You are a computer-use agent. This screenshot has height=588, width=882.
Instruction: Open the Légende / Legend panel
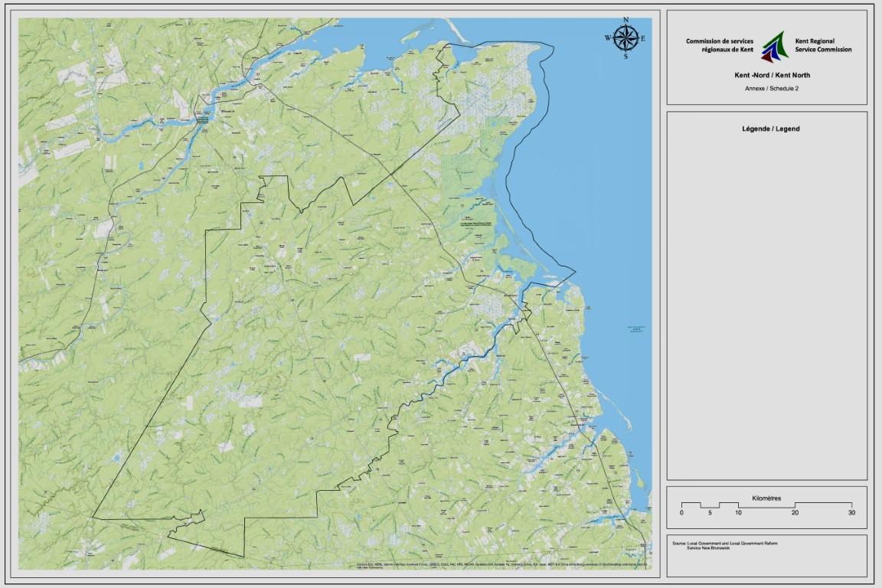[769, 129]
